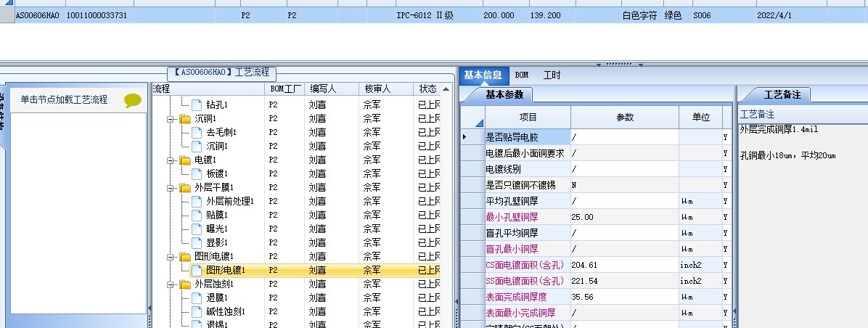The width and height of the screenshot is (868, 328).
Task: Select the 钻孔1 tree label
Action: click(x=217, y=104)
